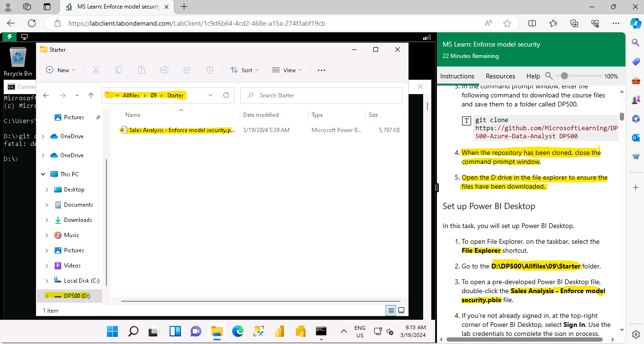The image size is (644, 344).
Task: Open Task View on the taskbar
Action: 154,331
